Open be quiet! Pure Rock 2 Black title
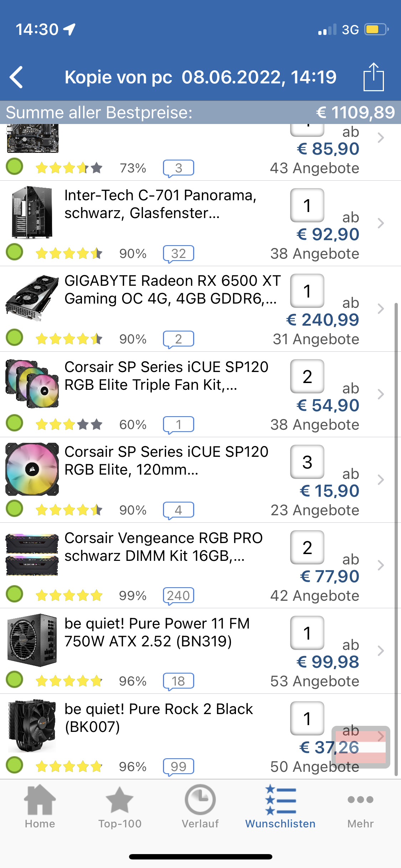 (159, 718)
